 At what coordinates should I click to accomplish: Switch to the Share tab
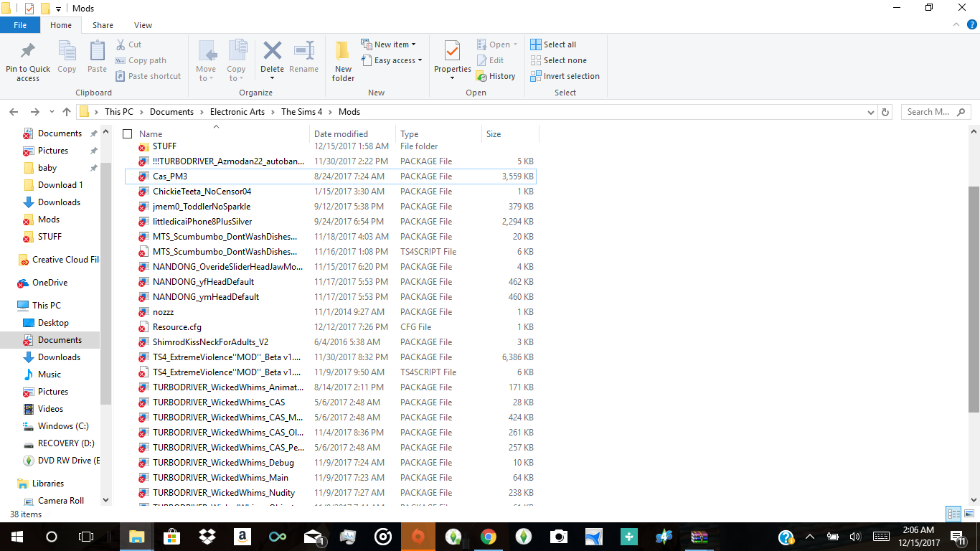[x=103, y=24]
